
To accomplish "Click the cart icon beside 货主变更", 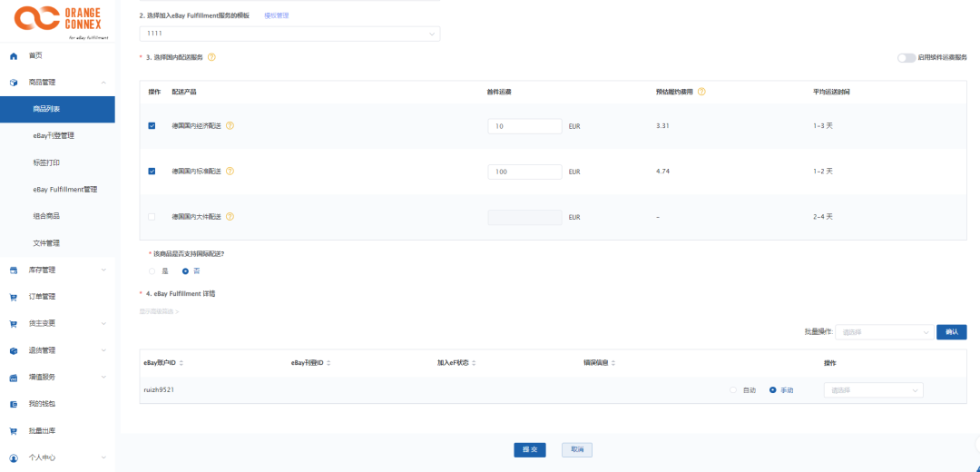I will [14, 324].
